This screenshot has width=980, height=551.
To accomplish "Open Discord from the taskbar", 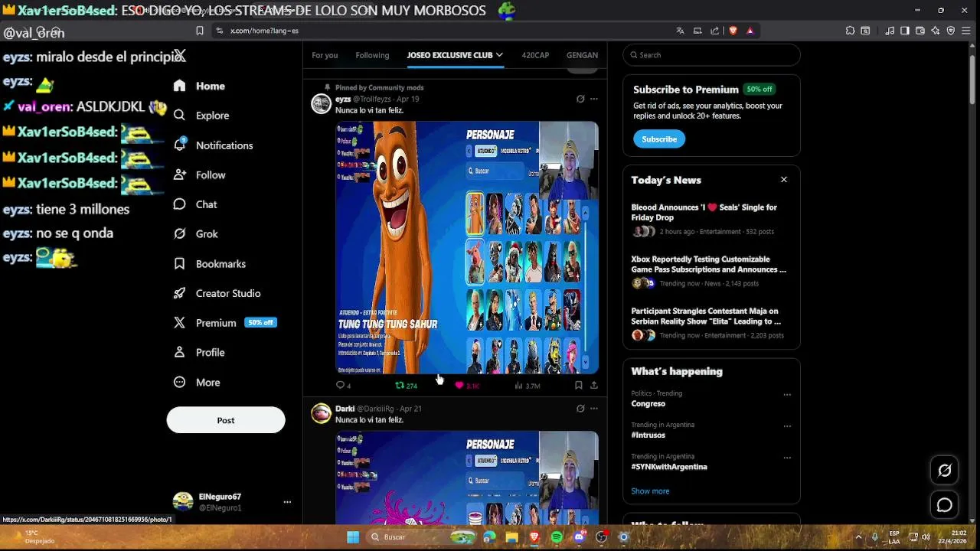I will tap(579, 537).
